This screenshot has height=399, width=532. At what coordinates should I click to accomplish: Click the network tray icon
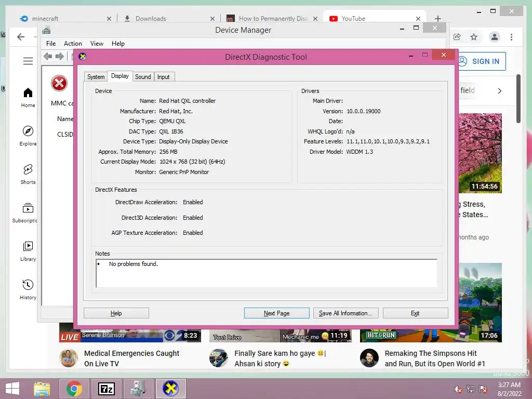coord(471,389)
